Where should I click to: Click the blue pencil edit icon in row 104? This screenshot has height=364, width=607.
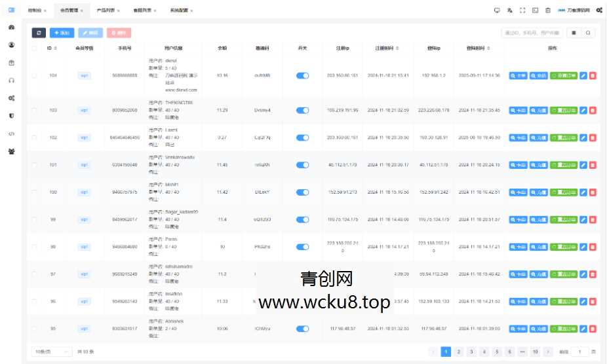583,76
